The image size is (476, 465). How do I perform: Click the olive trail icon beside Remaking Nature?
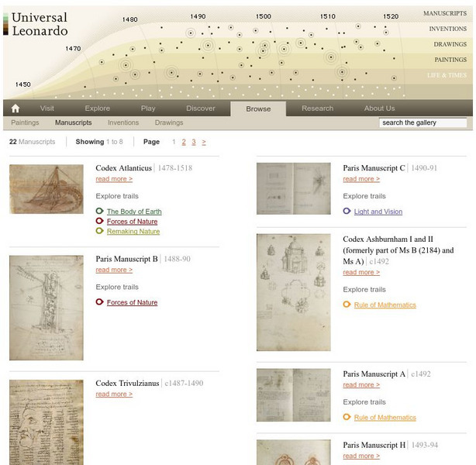pos(99,231)
